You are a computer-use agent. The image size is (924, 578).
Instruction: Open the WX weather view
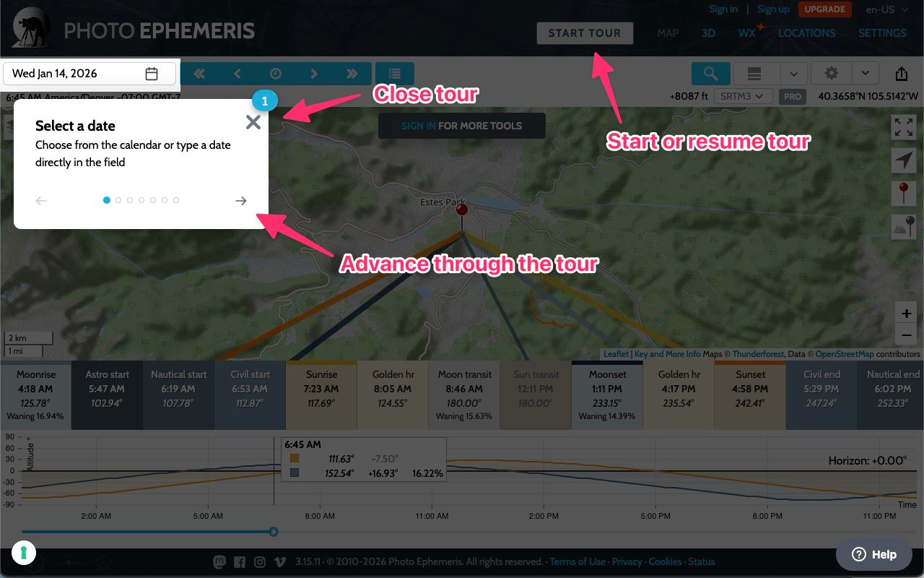tap(747, 33)
